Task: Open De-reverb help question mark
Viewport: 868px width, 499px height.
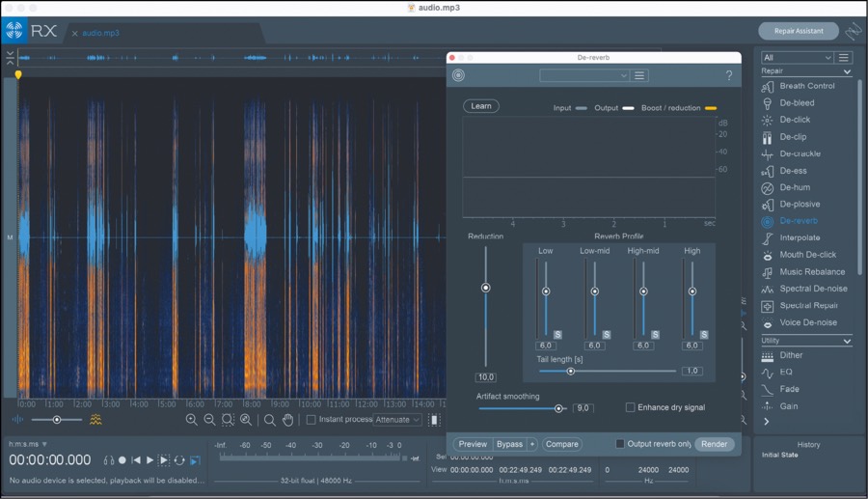Action: pyautogui.click(x=729, y=75)
